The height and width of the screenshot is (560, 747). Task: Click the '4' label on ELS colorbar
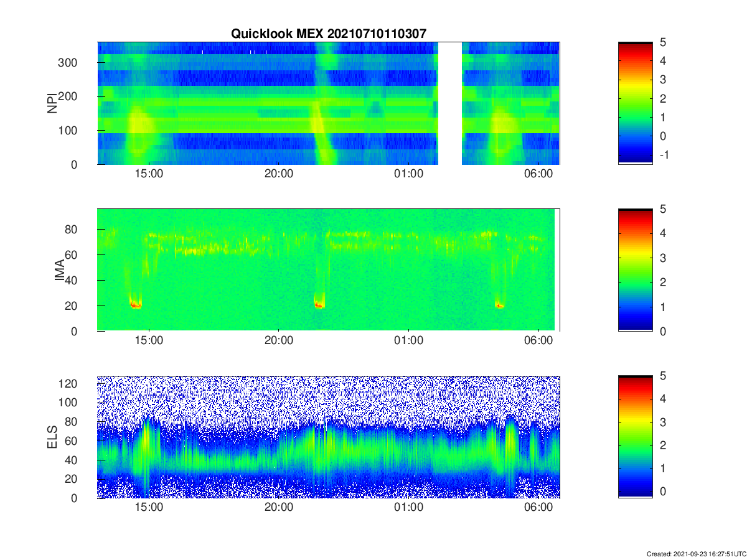click(x=664, y=399)
